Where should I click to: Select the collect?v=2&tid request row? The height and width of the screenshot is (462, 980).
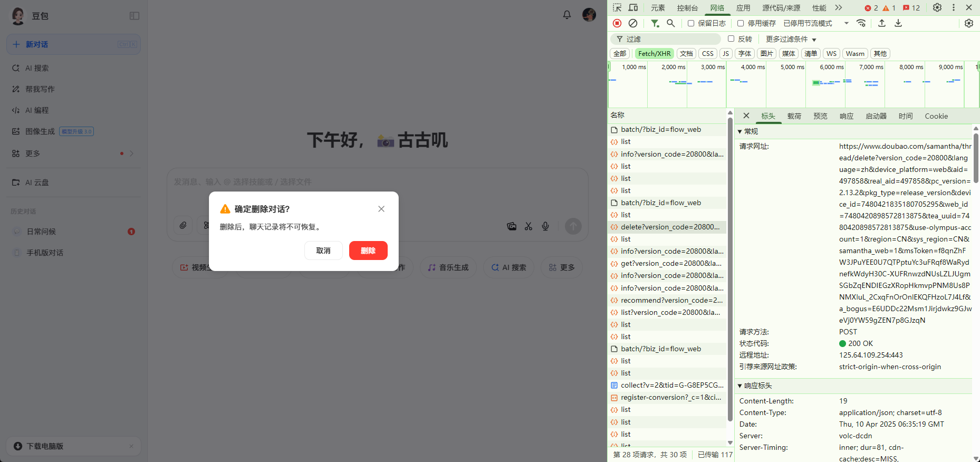[x=667, y=385]
